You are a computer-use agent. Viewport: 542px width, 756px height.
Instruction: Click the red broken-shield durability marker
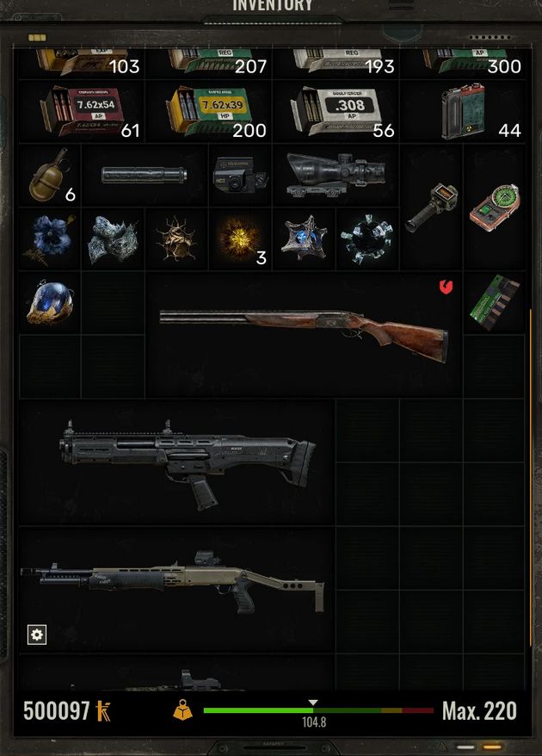tap(447, 288)
